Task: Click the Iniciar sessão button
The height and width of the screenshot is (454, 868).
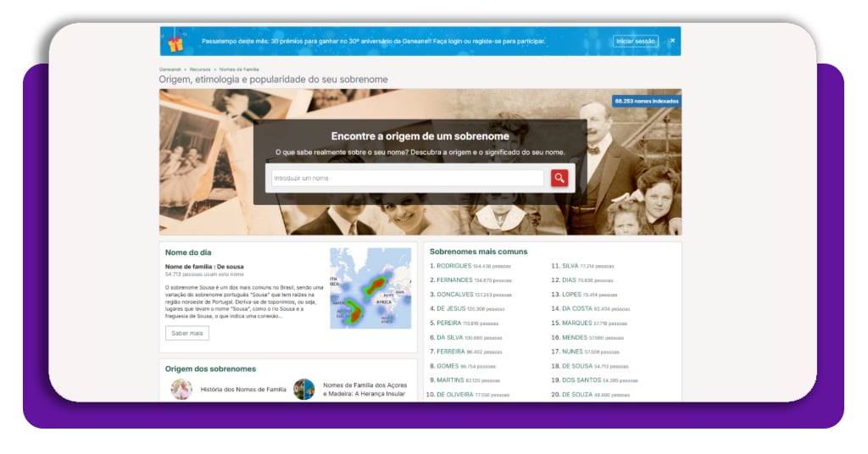Action: click(636, 41)
